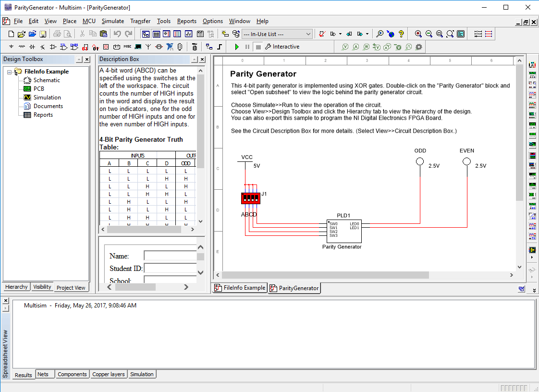Open the Database manager icon
This screenshot has height=392, width=539.
pos(236,34)
